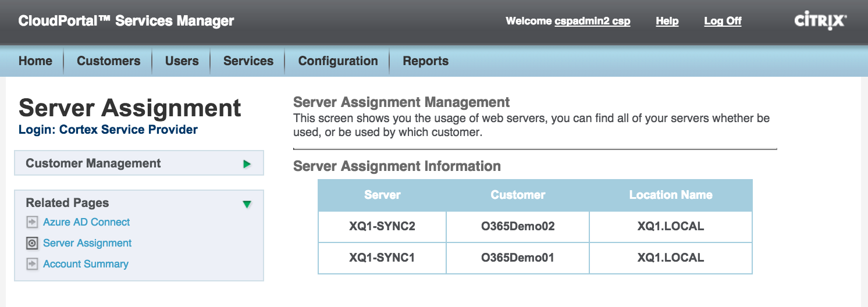Go to the Account Summary link

click(x=86, y=264)
